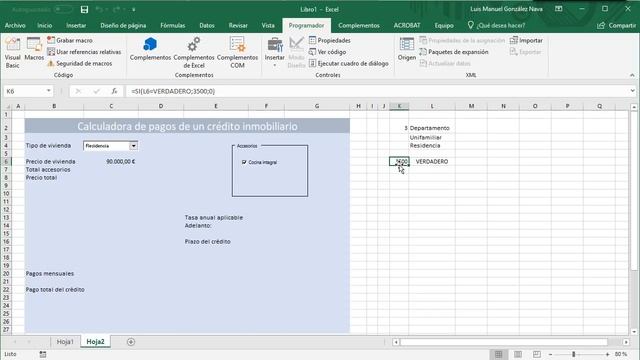
Task: Select column K header
Action: tap(399, 106)
